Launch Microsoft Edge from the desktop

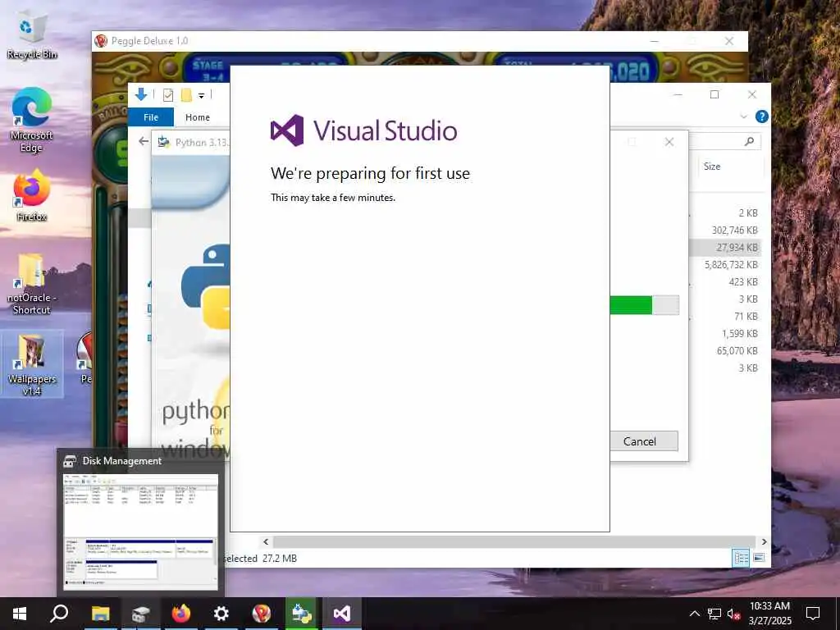pos(32,120)
